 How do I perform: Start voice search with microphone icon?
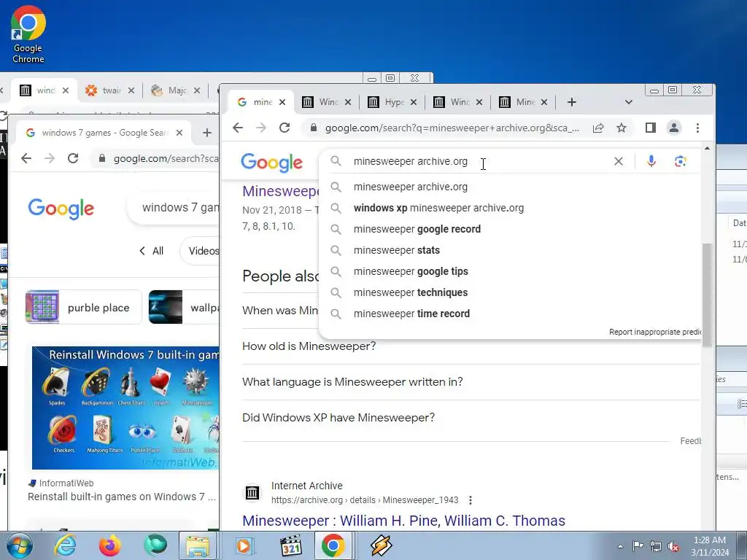click(651, 161)
